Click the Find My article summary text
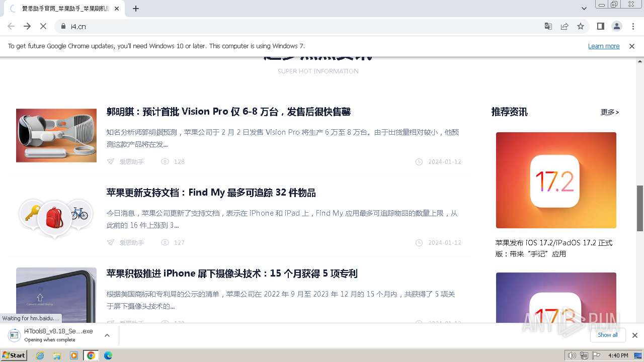The width and height of the screenshot is (644, 362). 282,219
